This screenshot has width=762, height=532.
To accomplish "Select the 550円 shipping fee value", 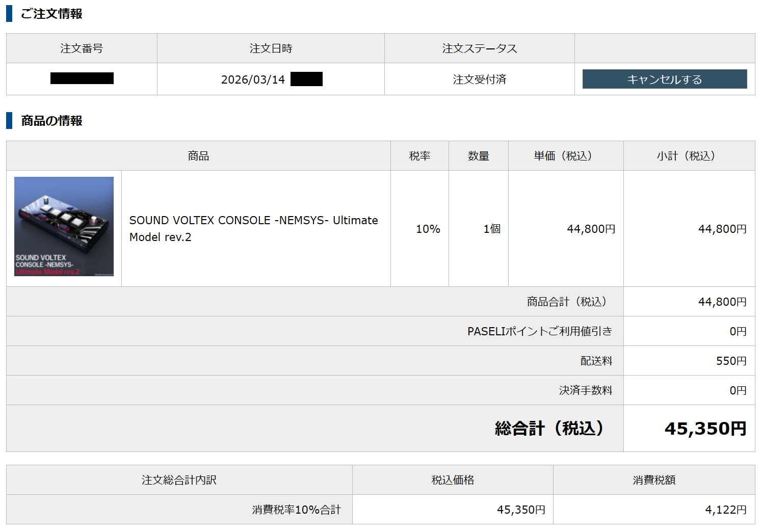I will tap(731, 361).
